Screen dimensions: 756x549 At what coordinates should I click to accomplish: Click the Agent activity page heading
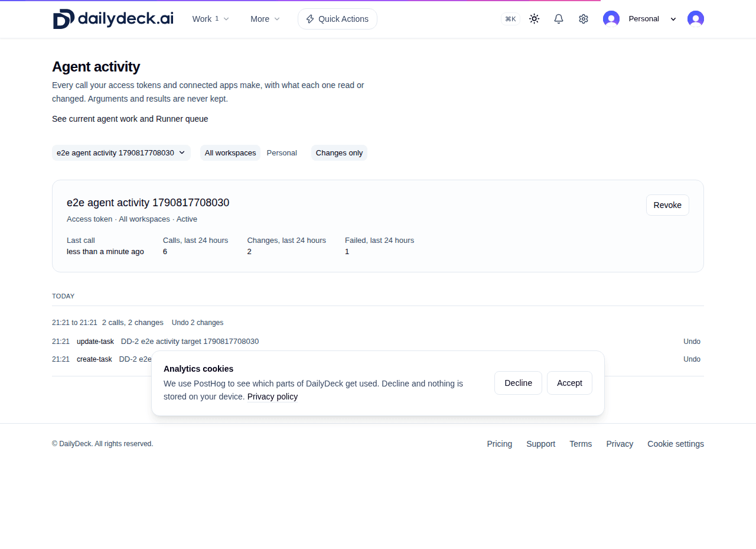point(96,67)
